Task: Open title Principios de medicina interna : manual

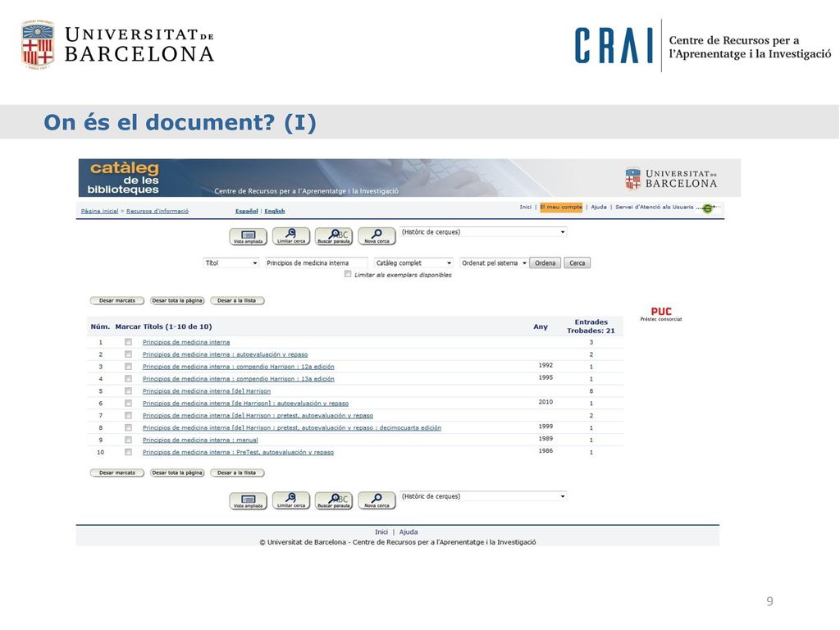Action: (x=200, y=441)
